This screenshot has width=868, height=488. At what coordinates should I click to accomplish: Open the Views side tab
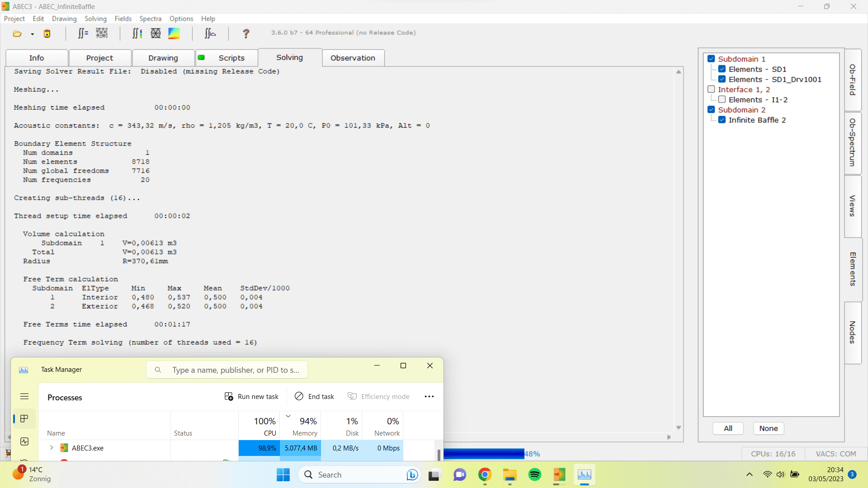pos(853,206)
